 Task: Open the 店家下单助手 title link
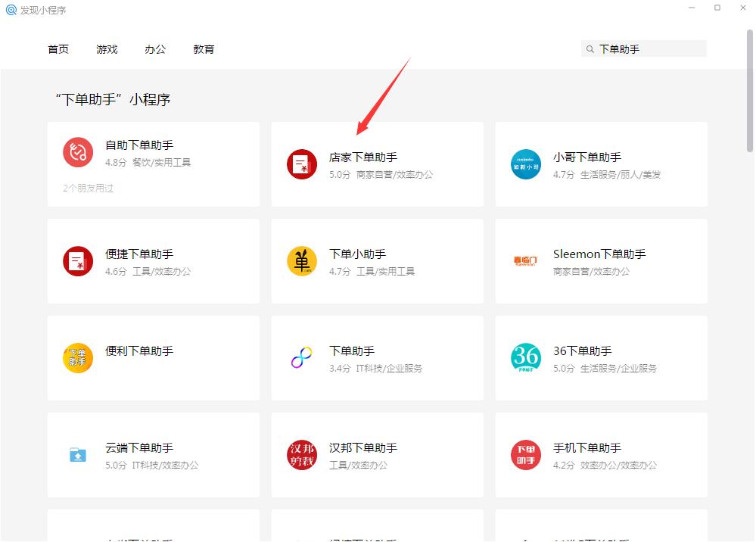[x=363, y=157]
